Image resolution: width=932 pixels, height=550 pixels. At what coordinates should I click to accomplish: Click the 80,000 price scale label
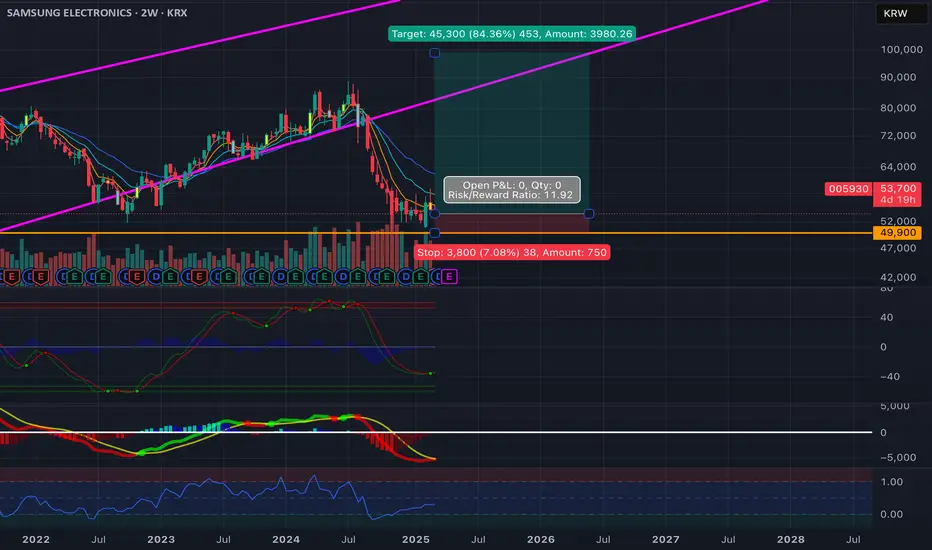898,108
